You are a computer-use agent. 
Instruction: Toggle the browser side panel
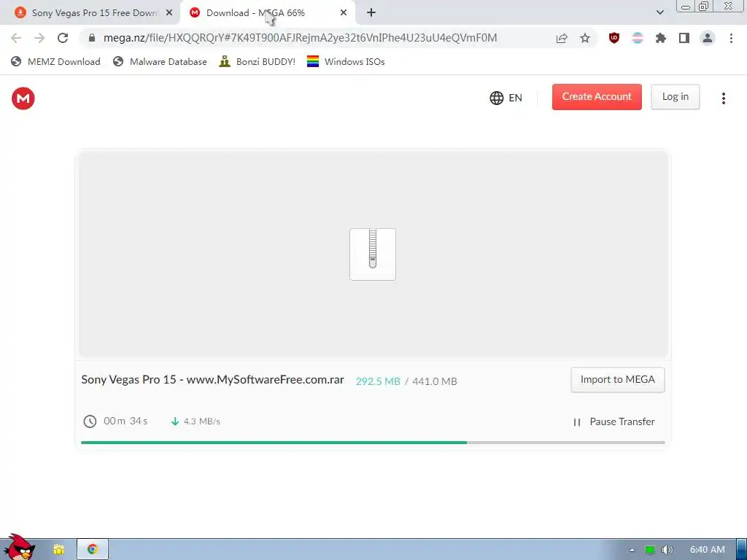pyautogui.click(x=684, y=38)
